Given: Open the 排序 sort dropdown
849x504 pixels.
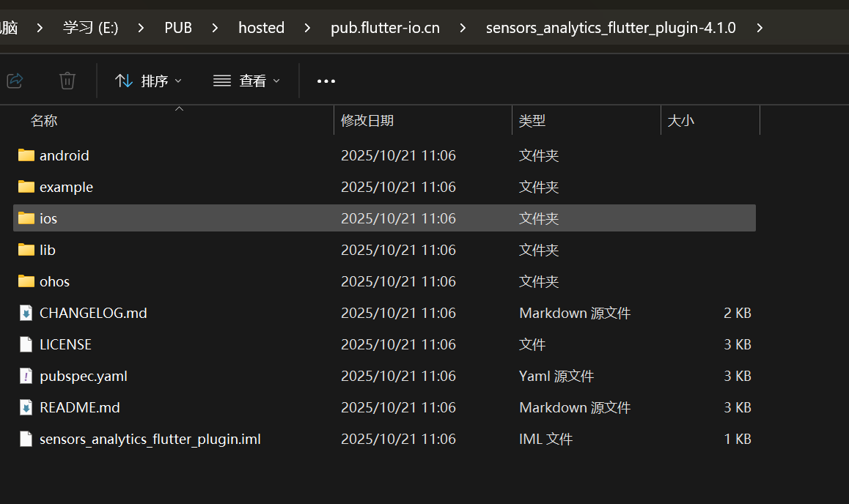Looking at the screenshot, I should click(x=148, y=81).
